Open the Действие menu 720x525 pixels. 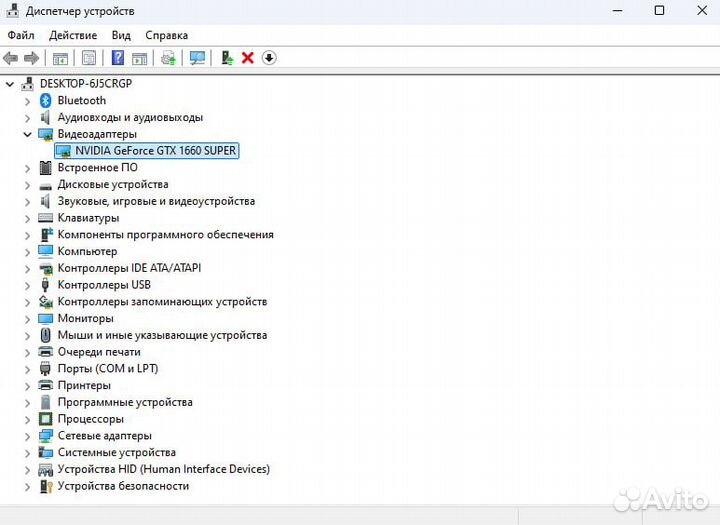point(73,35)
